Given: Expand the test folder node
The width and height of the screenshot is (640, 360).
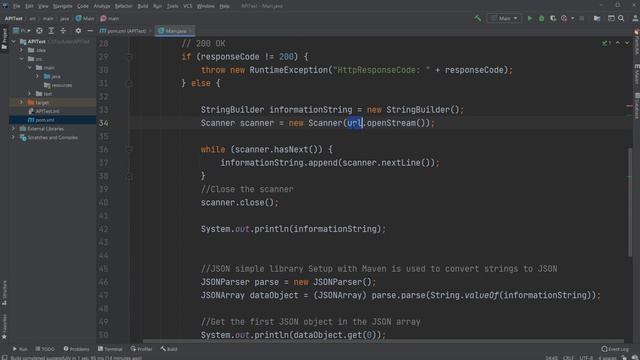Looking at the screenshot, I should pos(30,94).
